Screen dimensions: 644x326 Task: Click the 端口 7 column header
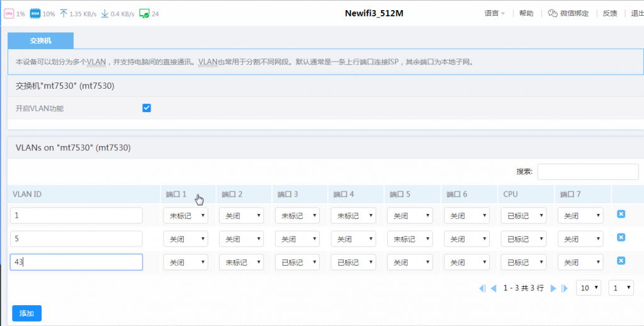tap(583, 194)
